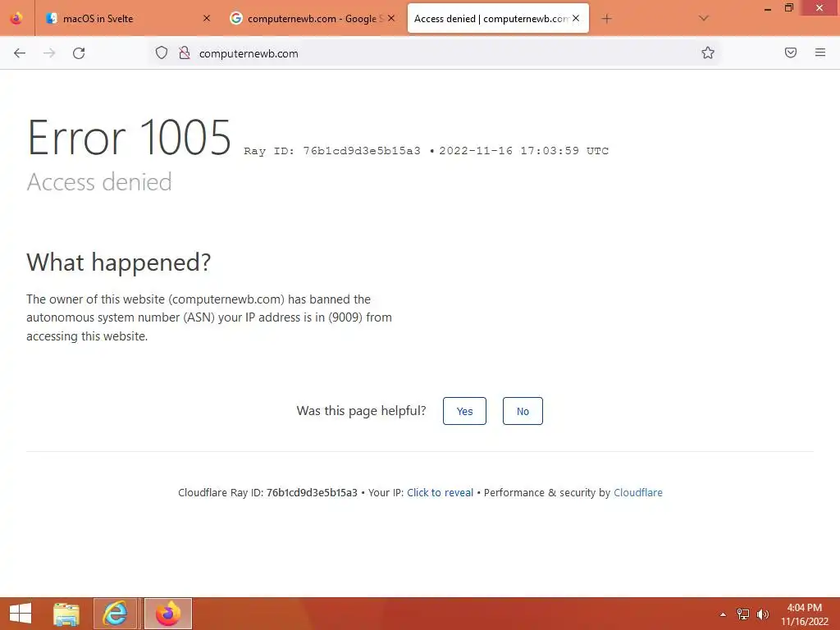Screen dimensions: 840x630
Task: Open the Firefox application menu
Action: point(820,52)
